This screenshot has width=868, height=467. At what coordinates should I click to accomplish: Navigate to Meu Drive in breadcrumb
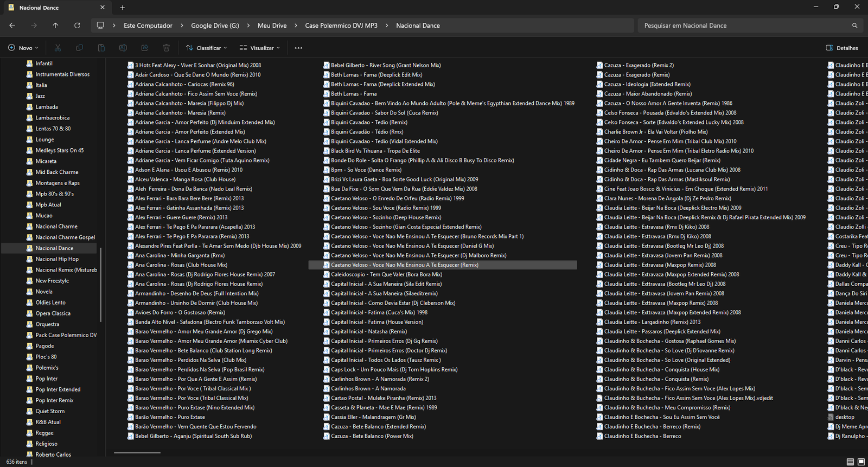(x=272, y=26)
